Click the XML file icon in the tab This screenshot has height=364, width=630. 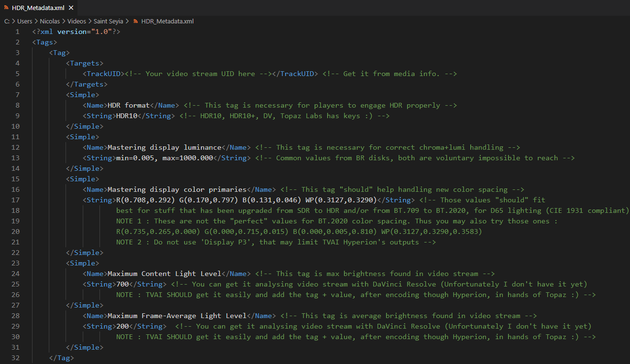(x=6, y=8)
